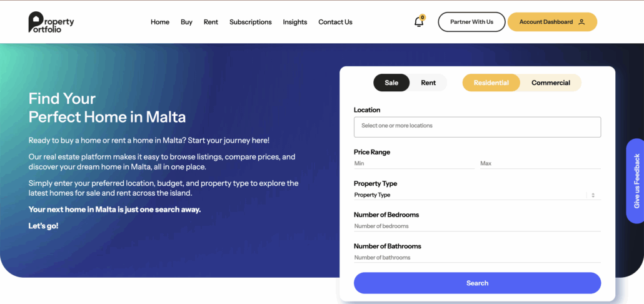Click the Property Type stepper arrows

[x=593, y=195]
